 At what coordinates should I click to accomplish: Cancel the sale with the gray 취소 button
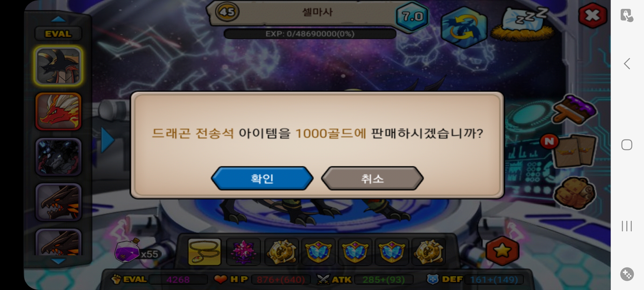coord(372,178)
